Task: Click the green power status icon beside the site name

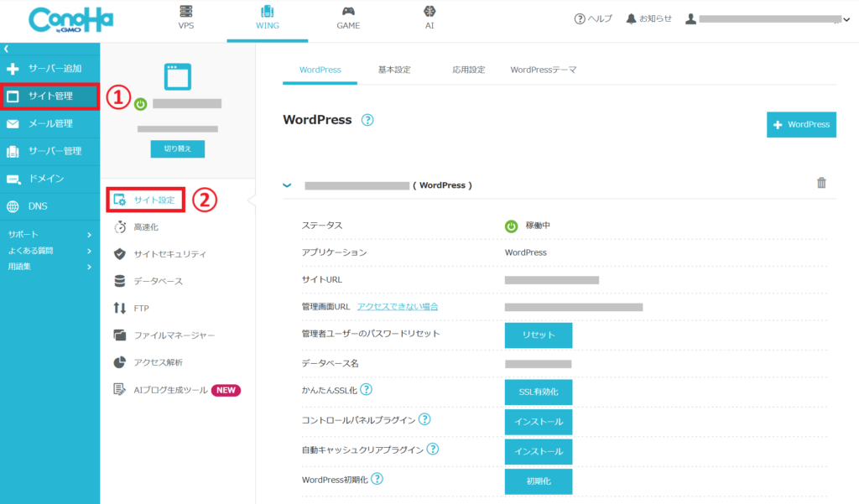Action: (141, 104)
